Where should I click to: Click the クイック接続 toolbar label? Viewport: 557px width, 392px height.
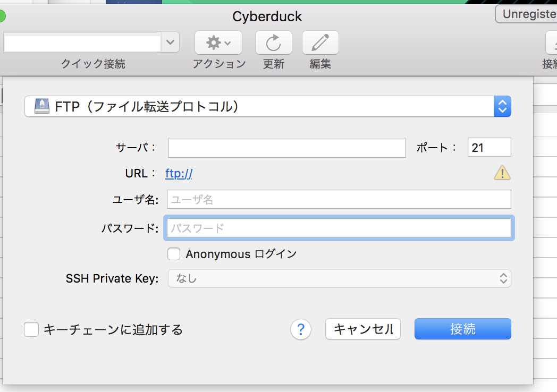pos(93,64)
